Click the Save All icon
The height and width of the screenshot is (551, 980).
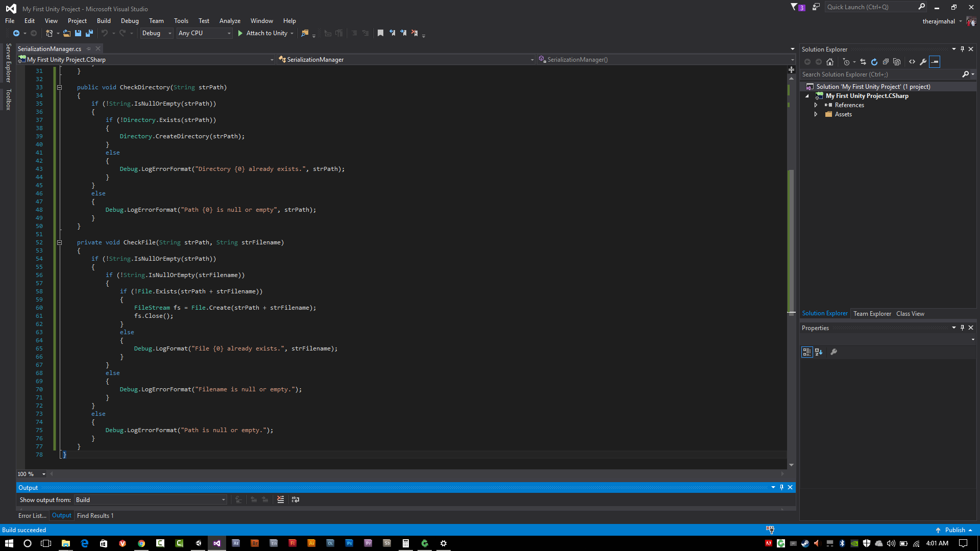[89, 33]
